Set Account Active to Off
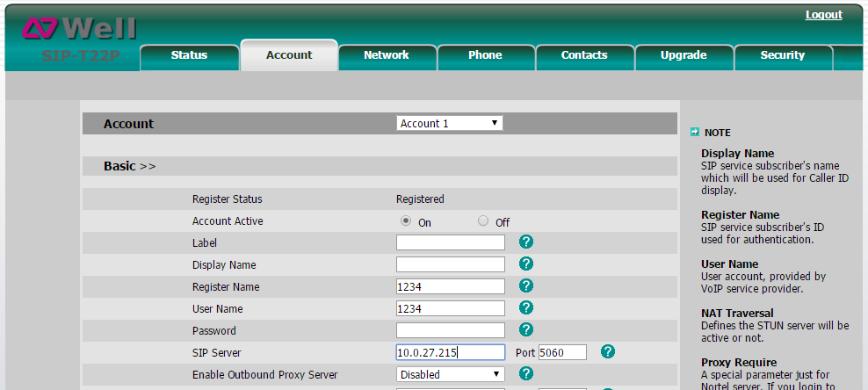This screenshot has width=868, height=390. tap(483, 221)
